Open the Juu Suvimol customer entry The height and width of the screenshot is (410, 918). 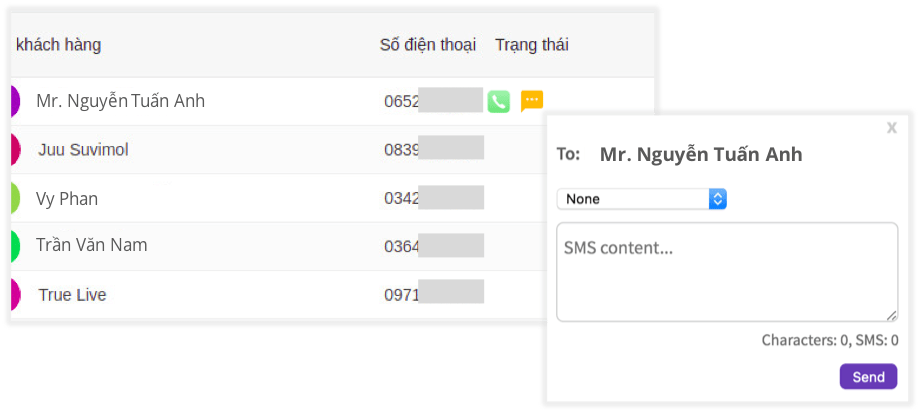click(83, 151)
